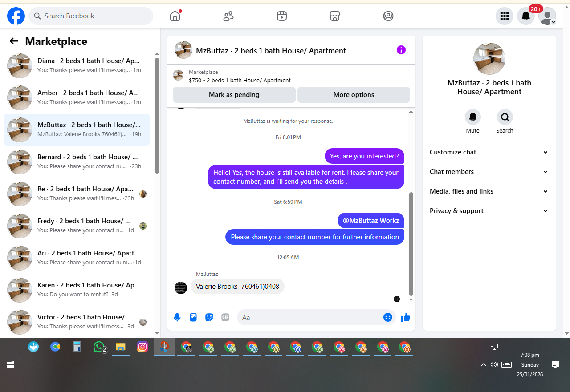The image size is (570, 392).
Task: Open the Karen conversation
Action: click(77, 290)
